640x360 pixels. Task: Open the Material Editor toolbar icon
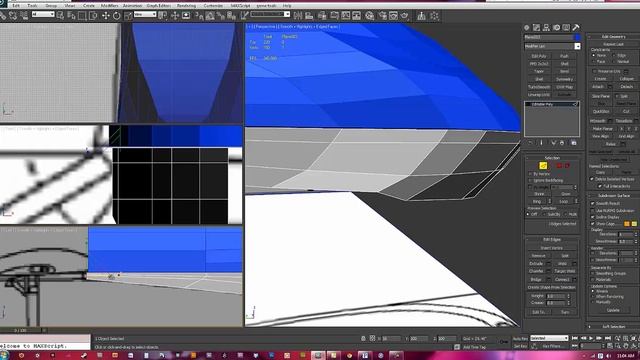(x=370, y=16)
